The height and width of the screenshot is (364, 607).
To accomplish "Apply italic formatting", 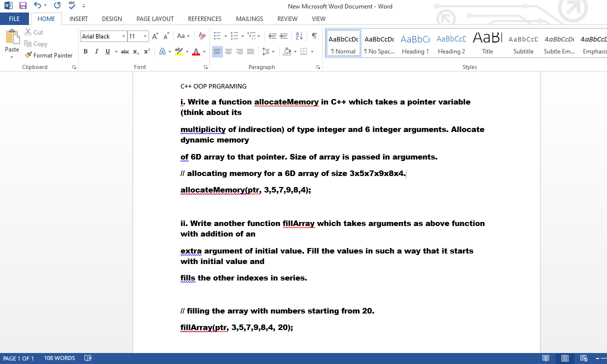I will pos(96,51).
